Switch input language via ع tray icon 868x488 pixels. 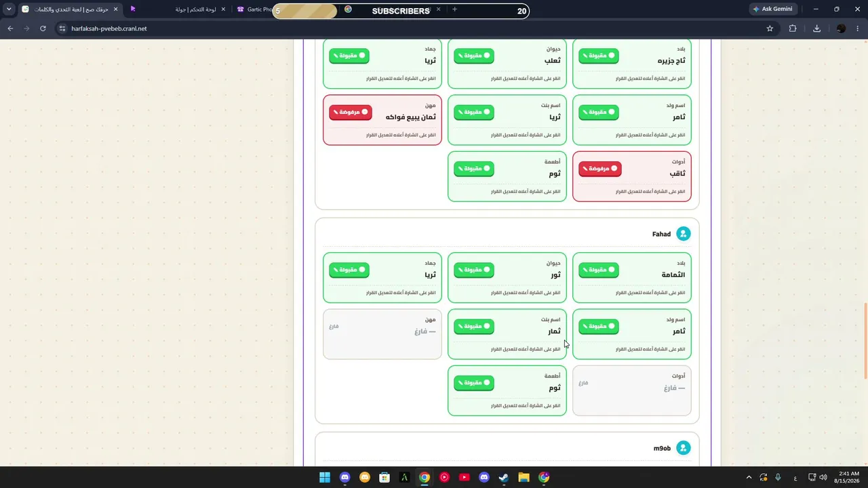coord(795,478)
